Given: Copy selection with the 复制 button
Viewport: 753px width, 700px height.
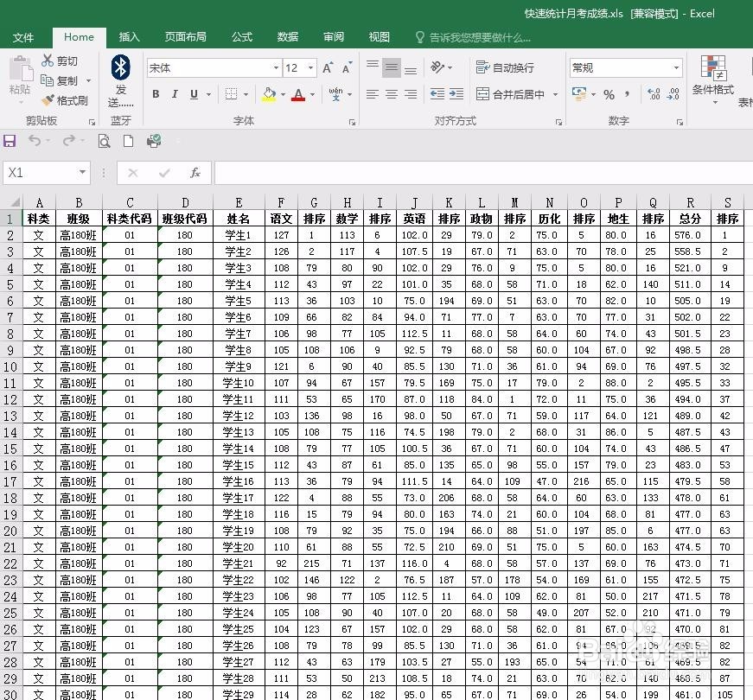Looking at the screenshot, I should point(60,80).
